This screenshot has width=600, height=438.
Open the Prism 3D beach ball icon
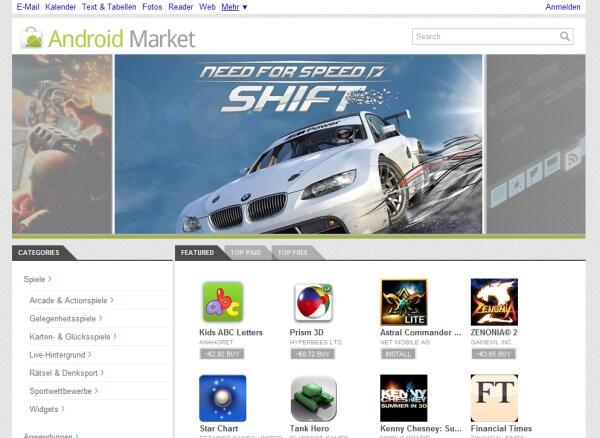coord(313,302)
